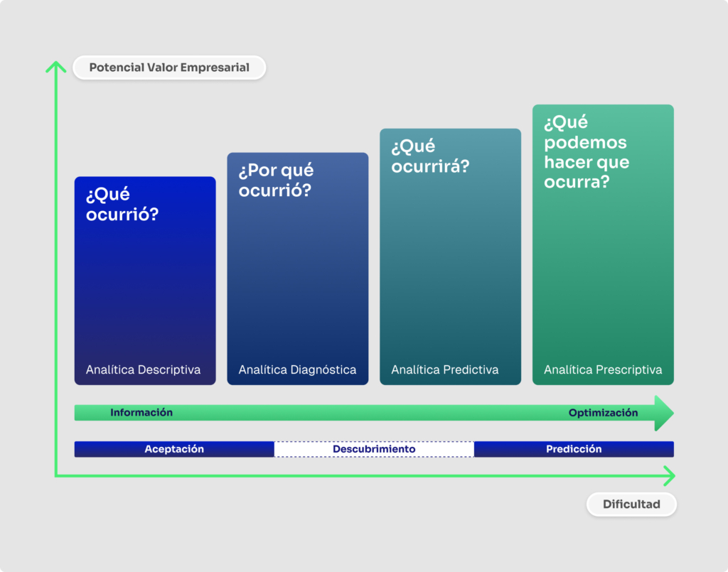Image resolution: width=728 pixels, height=572 pixels.
Task: Select the Analítica Descriptiva caption
Action: click(143, 370)
